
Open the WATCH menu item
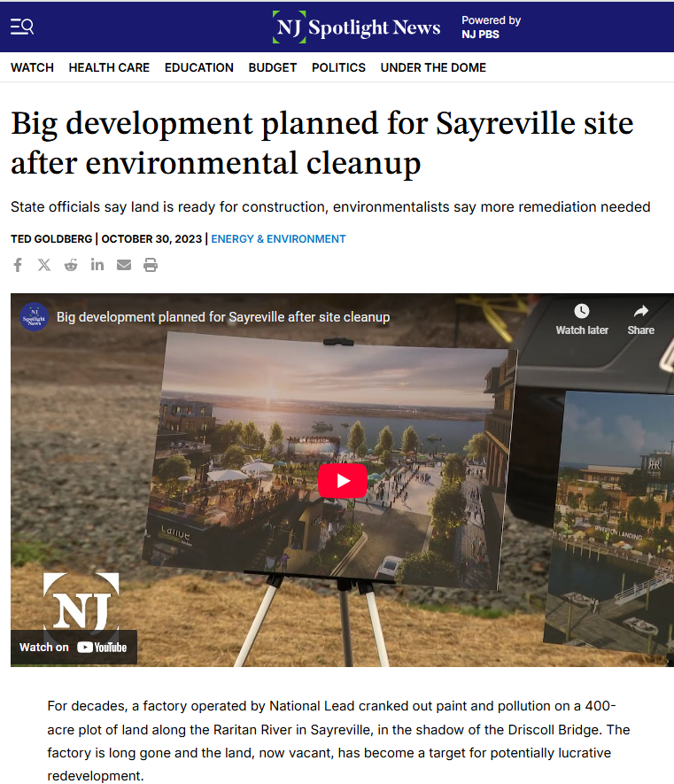[32, 67]
